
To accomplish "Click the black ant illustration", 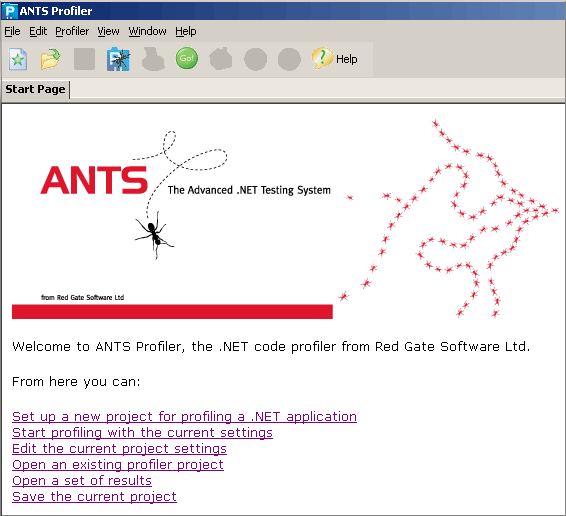I will tap(154, 235).
